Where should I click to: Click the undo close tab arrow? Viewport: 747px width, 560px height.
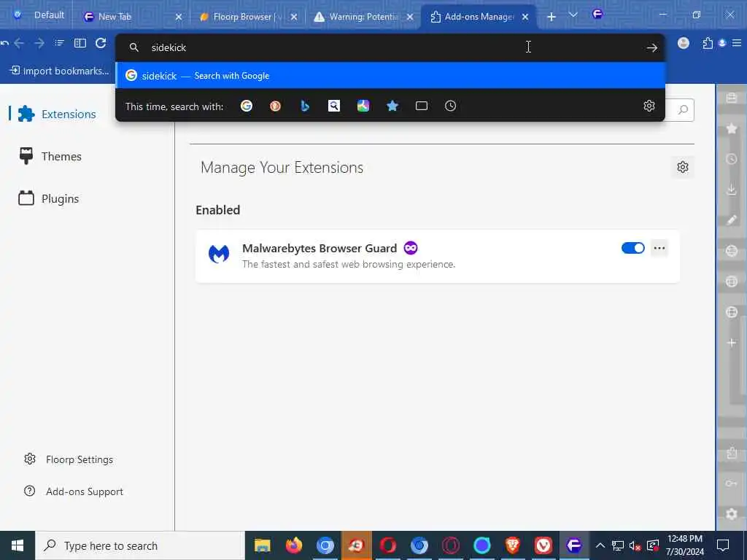click(x=5, y=43)
